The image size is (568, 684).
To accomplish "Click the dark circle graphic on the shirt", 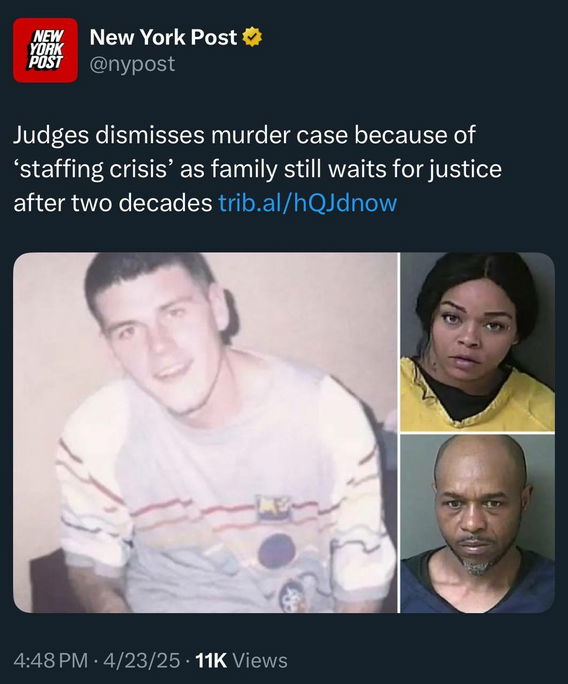I will 276,551.
